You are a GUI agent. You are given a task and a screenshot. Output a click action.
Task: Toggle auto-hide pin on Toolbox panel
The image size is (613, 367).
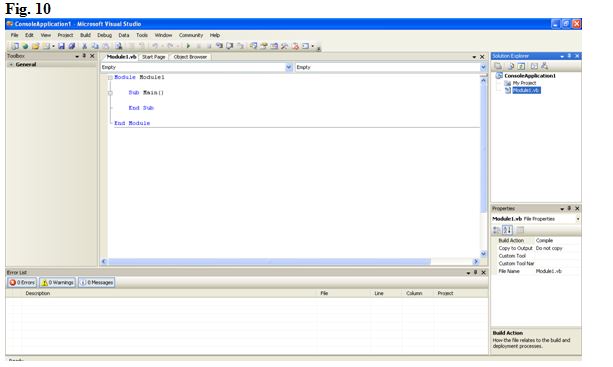[x=84, y=56]
